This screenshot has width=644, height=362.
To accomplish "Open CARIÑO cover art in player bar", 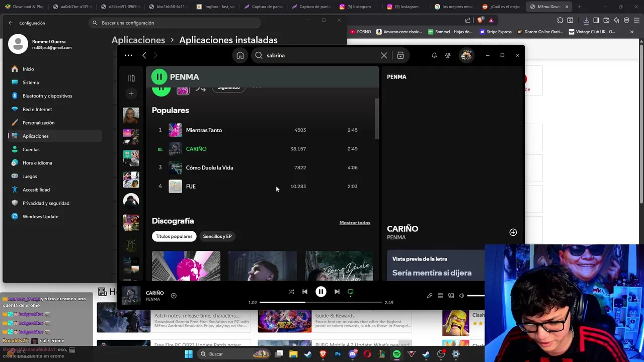I will click(x=131, y=296).
